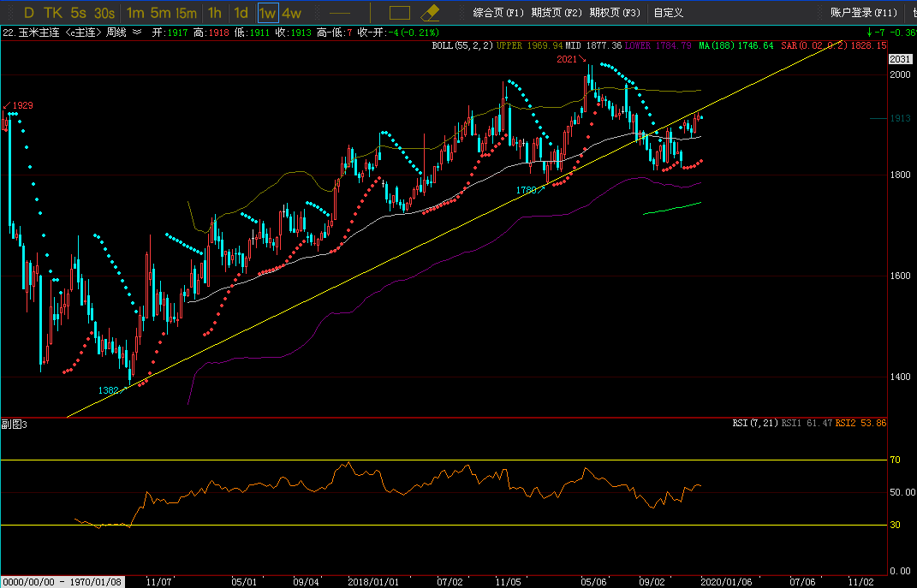
Task: Click the 11/07 date axis label
Action: coord(158,582)
